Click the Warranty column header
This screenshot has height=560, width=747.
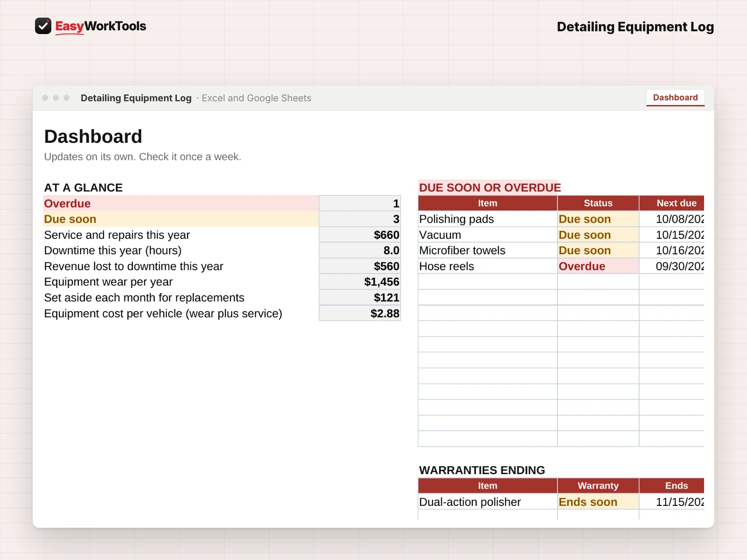coord(598,486)
